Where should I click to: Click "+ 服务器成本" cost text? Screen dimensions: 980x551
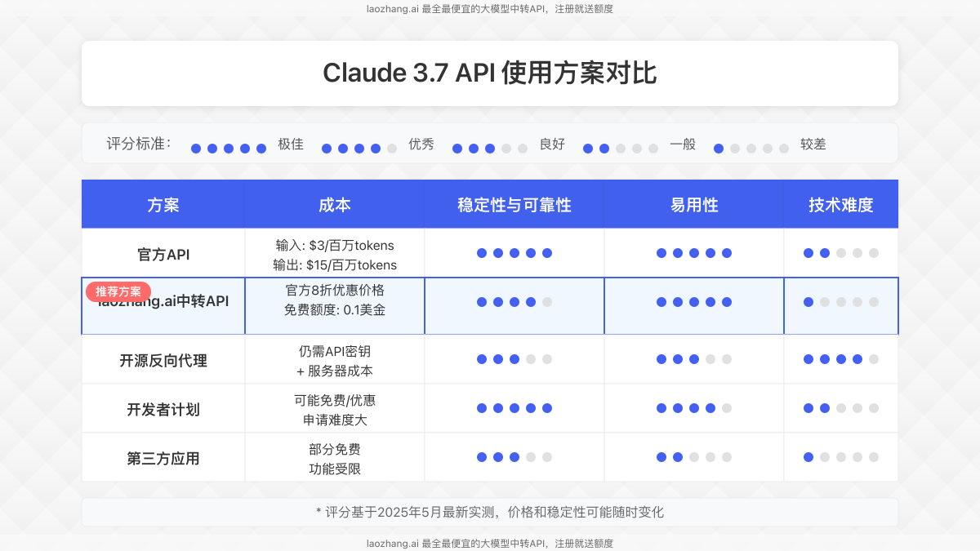click(335, 371)
